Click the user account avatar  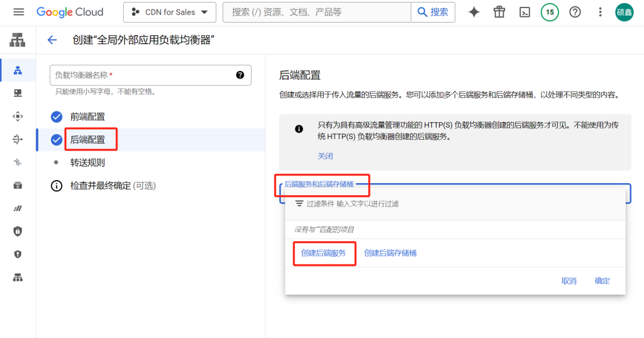tap(625, 12)
